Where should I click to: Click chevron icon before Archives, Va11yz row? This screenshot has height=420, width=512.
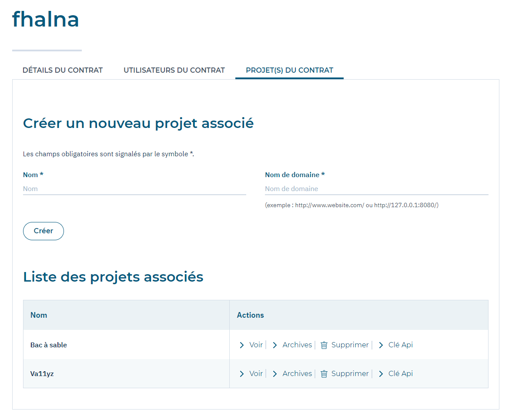[x=275, y=374]
